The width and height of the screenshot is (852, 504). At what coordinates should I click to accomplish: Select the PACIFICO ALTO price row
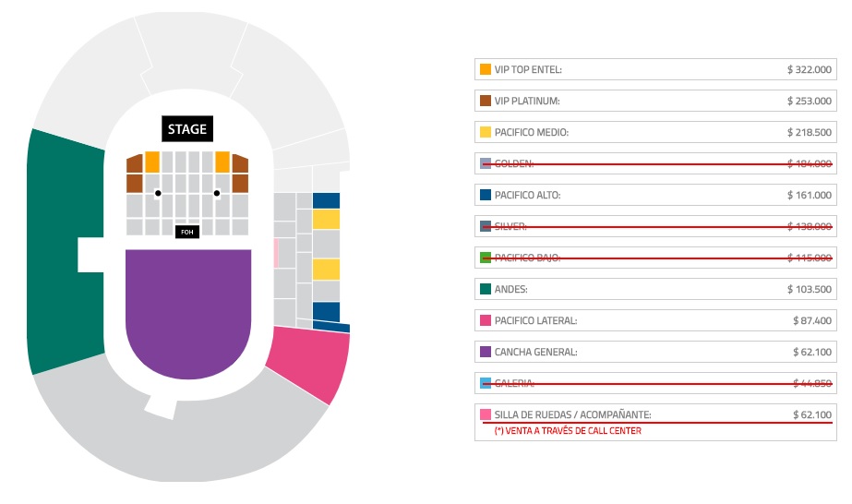655,195
